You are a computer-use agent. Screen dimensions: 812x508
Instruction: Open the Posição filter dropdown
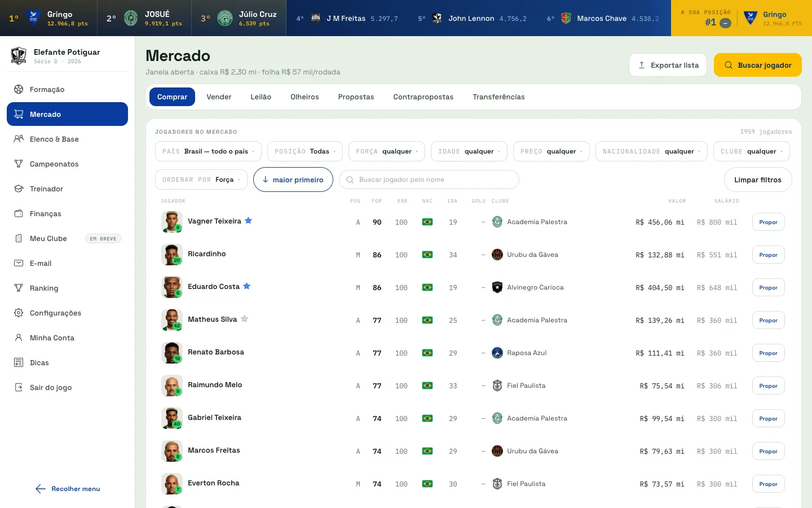305,151
